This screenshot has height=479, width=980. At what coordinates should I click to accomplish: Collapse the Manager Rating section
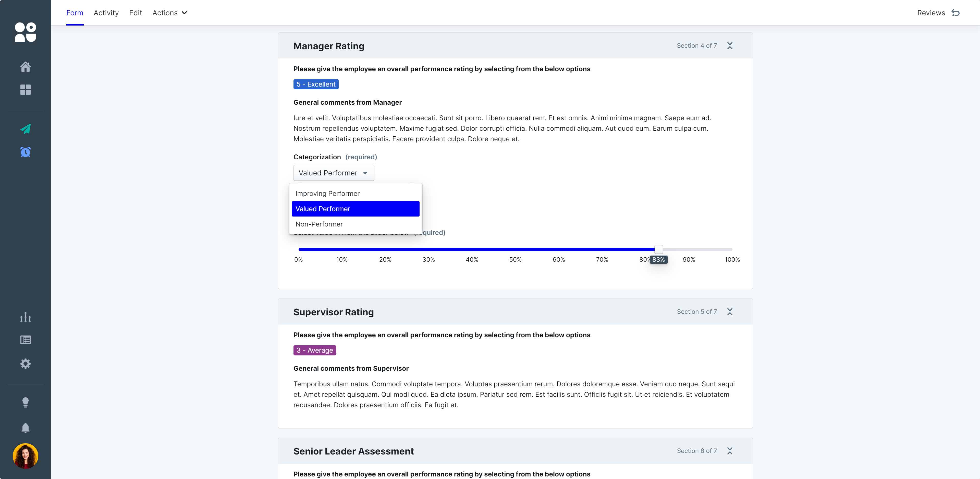point(730,46)
